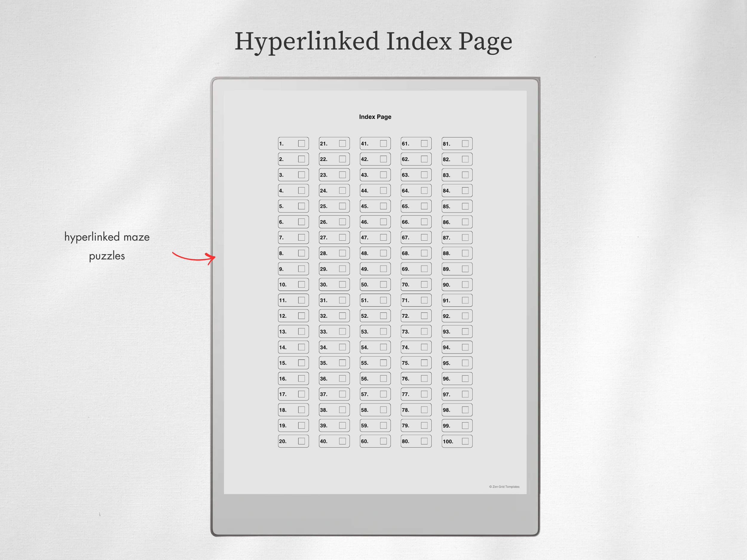Check the box next to entry 37
Image resolution: width=747 pixels, height=560 pixels.
342,394
